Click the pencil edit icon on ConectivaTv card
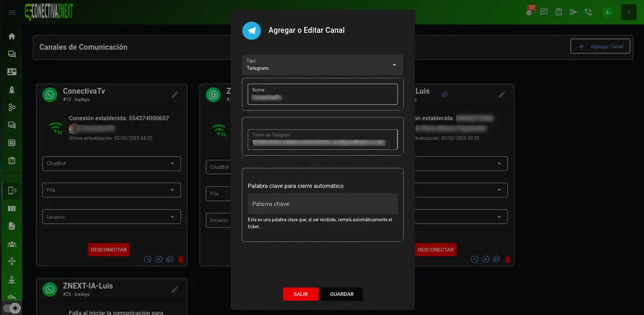This screenshot has width=644, height=315. [x=175, y=95]
